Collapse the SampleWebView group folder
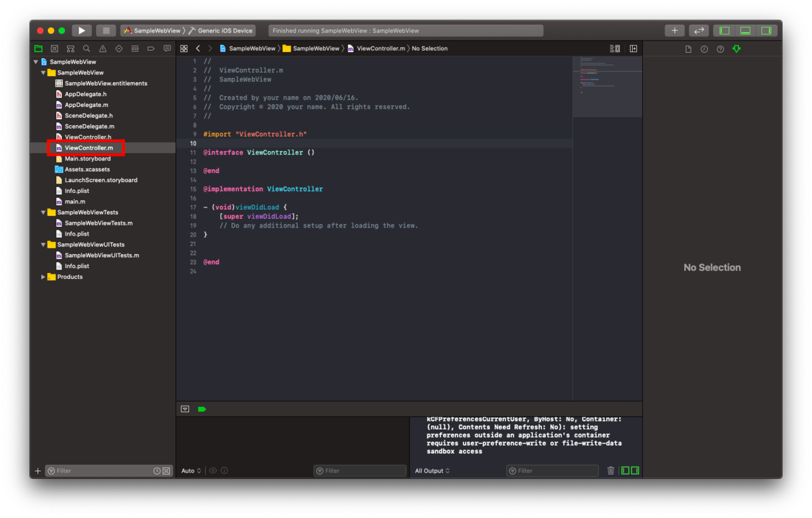 [x=43, y=72]
